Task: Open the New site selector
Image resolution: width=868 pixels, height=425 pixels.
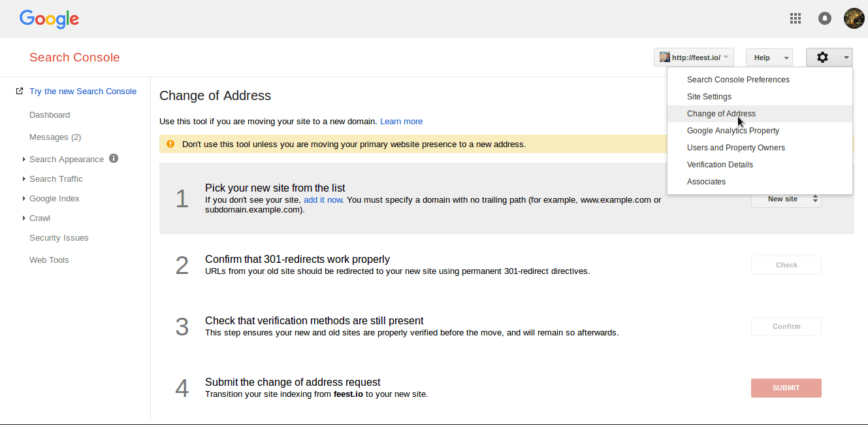Action: click(x=786, y=199)
